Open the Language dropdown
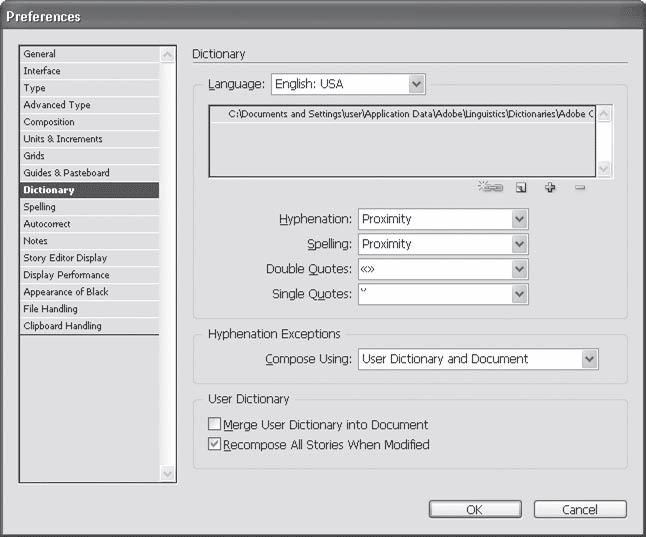Screen dimensions: 646x537 417,84
